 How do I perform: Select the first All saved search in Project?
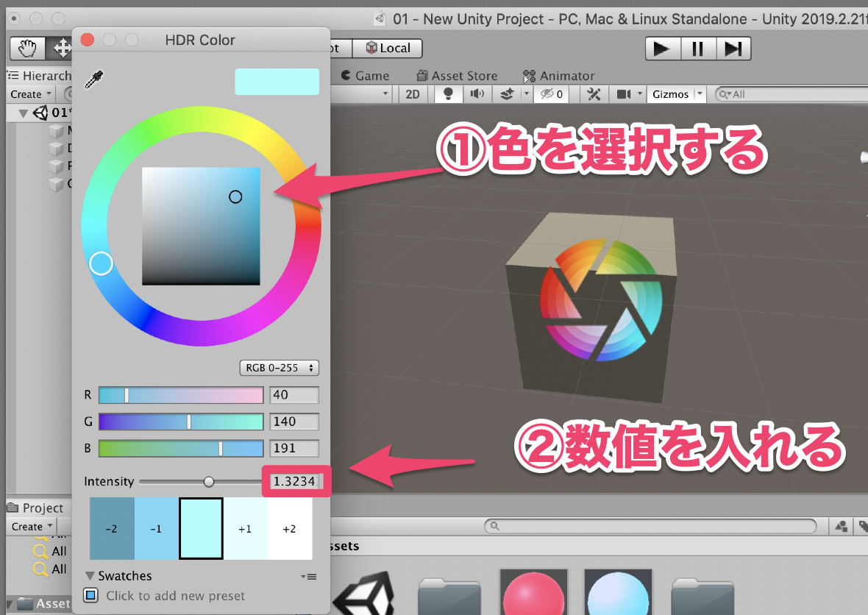(x=50, y=551)
